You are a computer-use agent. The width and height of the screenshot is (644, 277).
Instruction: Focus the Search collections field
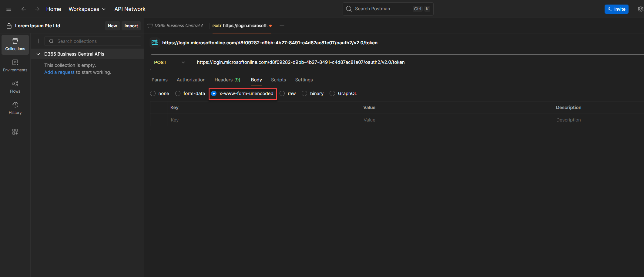point(93,41)
